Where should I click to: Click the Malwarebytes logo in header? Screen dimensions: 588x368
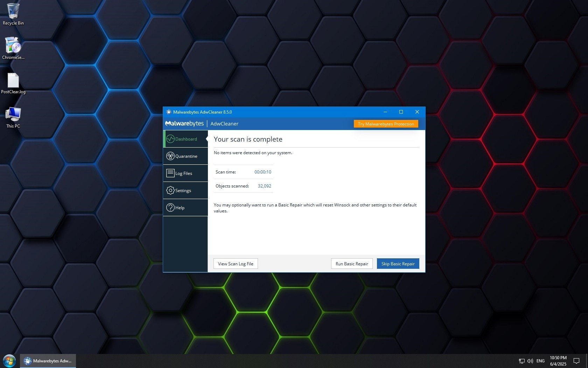tap(184, 124)
